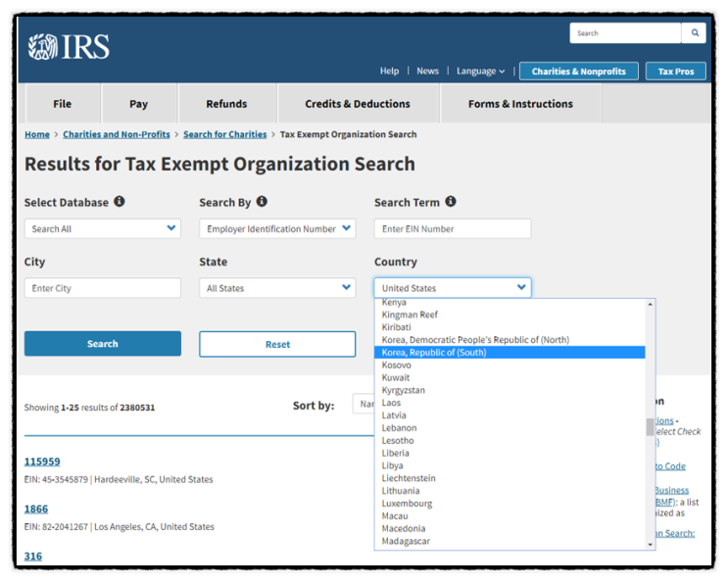Click the scrollbar down arrow in country list
Screen dimensions: 728x582
[650, 545]
